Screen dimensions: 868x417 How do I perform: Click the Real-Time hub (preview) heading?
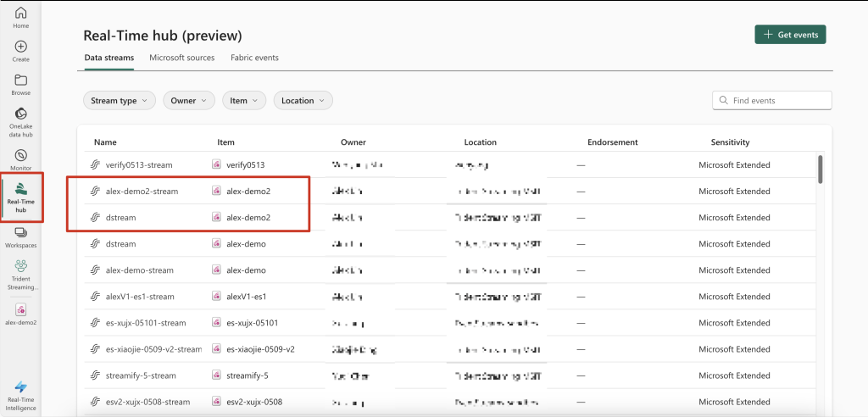coord(163,36)
